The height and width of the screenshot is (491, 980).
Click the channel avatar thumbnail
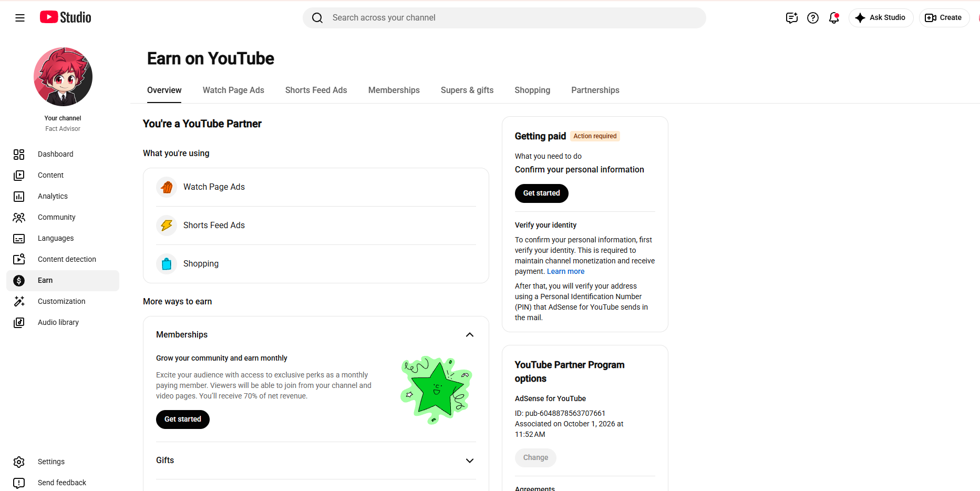point(63,77)
